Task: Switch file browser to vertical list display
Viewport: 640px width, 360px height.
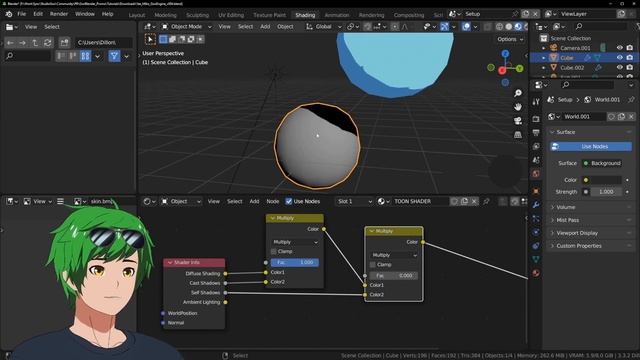Action: 61,56
